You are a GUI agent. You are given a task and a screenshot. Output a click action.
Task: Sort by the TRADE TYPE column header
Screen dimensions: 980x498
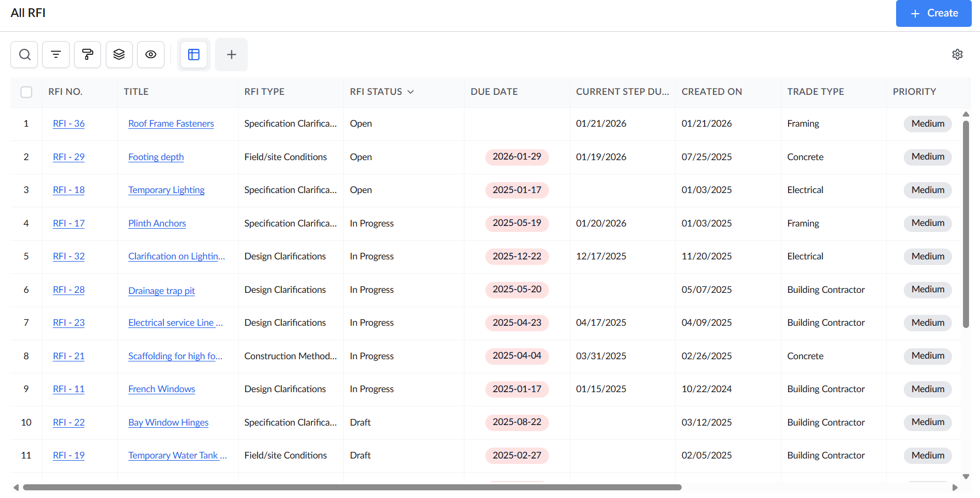point(815,92)
